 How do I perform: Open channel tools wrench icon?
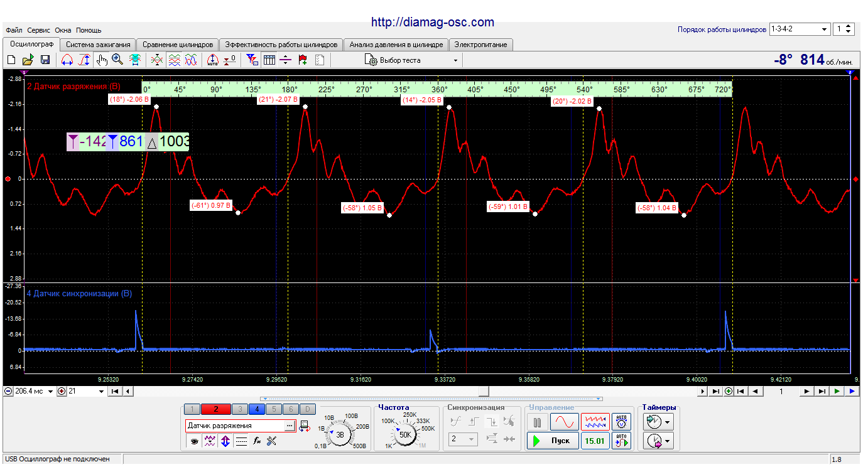(272, 441)
